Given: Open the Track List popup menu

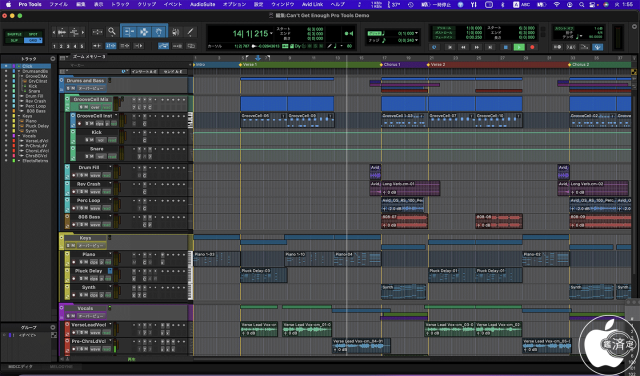Looking at the screenshot, I should pyautogui.click(x=53, y=59).
